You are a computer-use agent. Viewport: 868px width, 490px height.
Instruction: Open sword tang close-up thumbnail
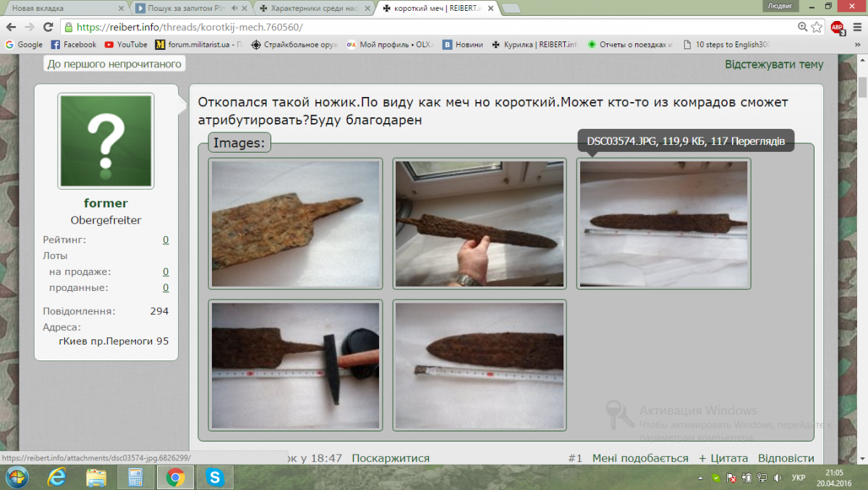[x=295, y=224]
